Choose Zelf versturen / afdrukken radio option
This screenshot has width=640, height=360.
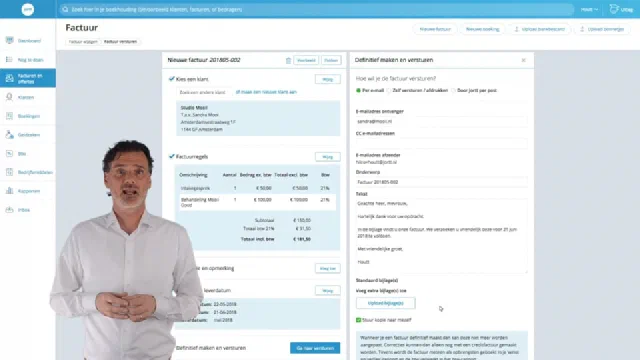tap(389, 90)
